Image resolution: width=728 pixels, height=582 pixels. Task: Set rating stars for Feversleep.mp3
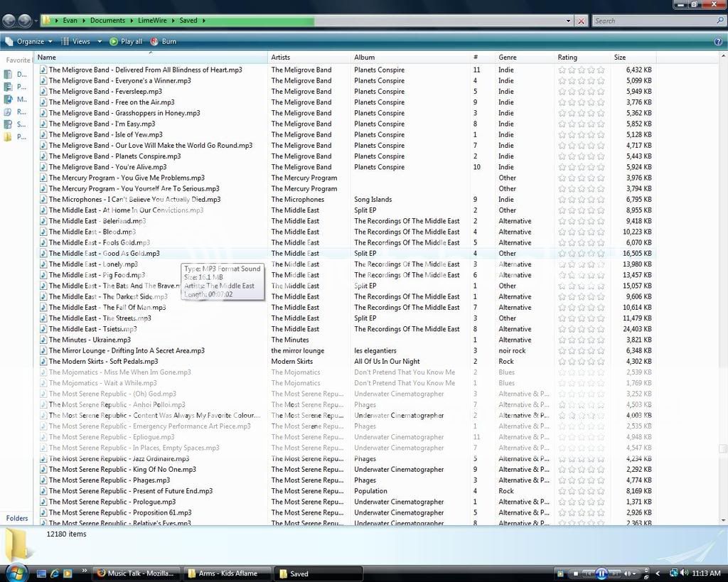582,92
